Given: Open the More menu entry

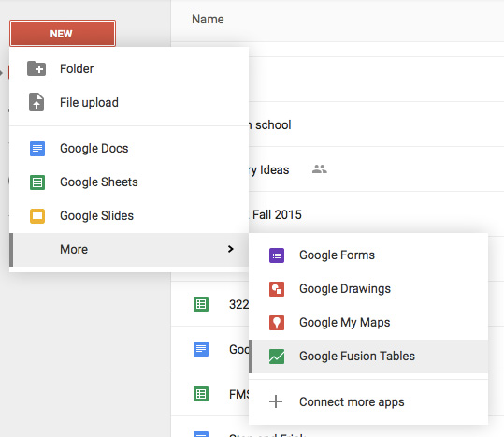Looking at the screenshot, I should tap(129, 250).
